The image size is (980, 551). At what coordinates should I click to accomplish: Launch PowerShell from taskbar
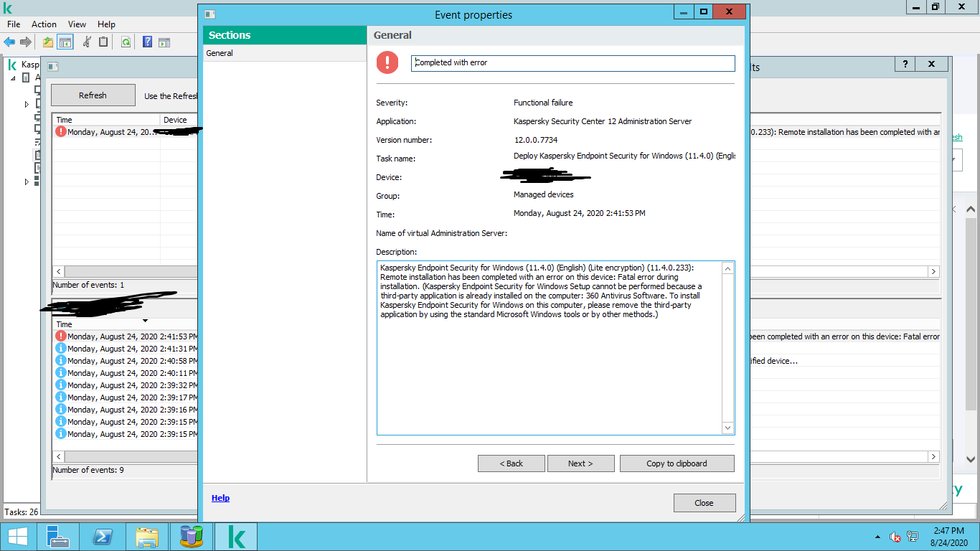(x=103, y=537)
